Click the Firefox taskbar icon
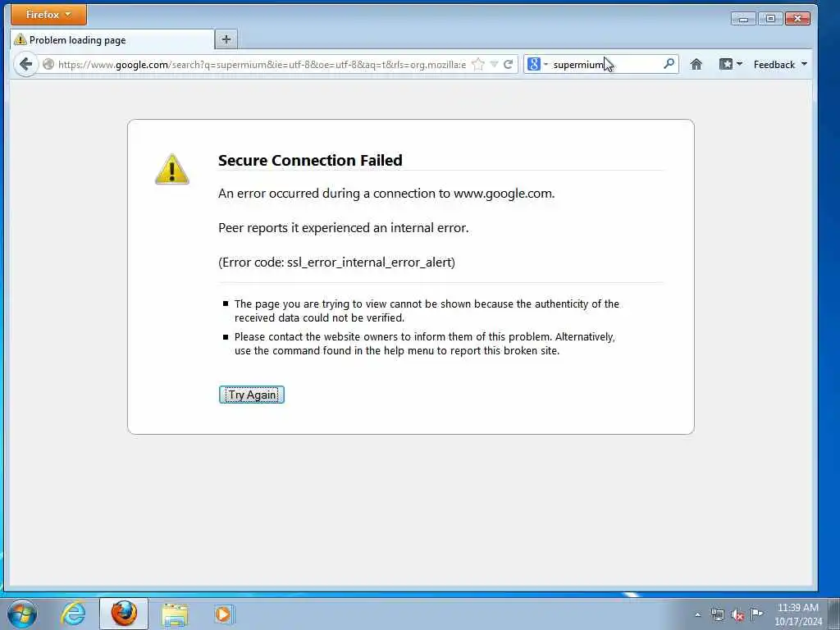 124,614
